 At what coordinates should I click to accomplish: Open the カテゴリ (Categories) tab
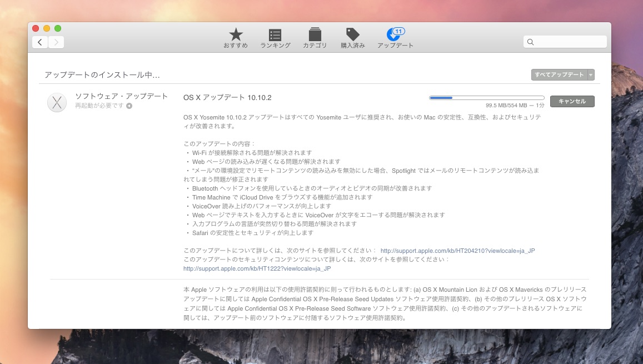pyautogui.click(x=315, y=38)
